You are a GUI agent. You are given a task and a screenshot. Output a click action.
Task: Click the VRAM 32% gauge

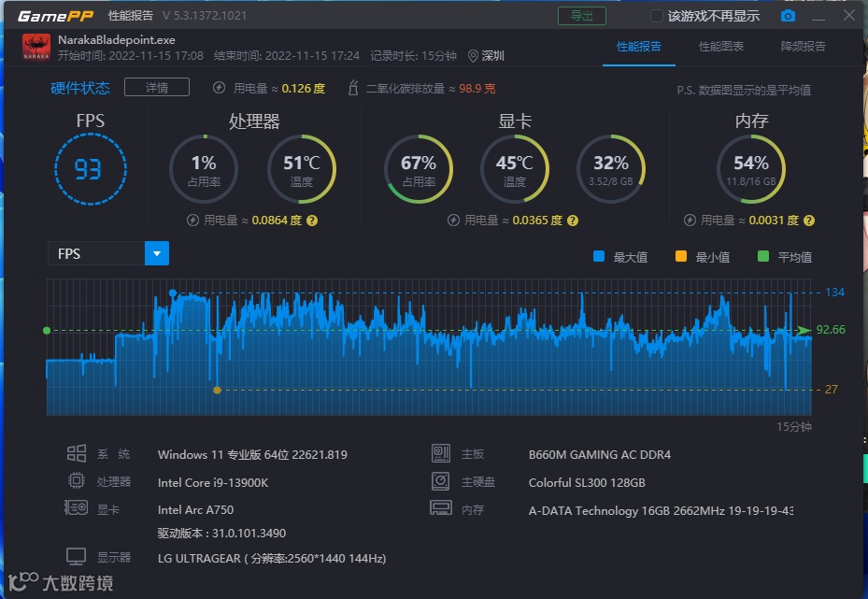pyautogui.click(x=611, y=169)
